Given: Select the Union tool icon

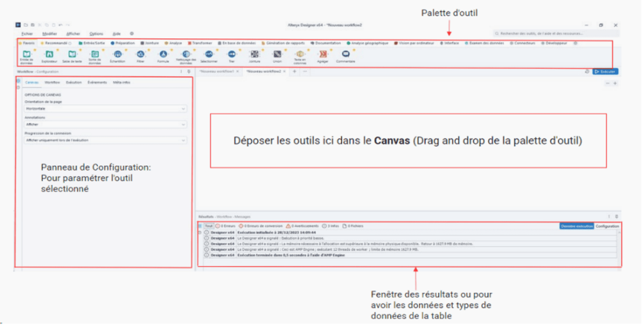Looking at the screenshot, I should [x=277, y=54].
